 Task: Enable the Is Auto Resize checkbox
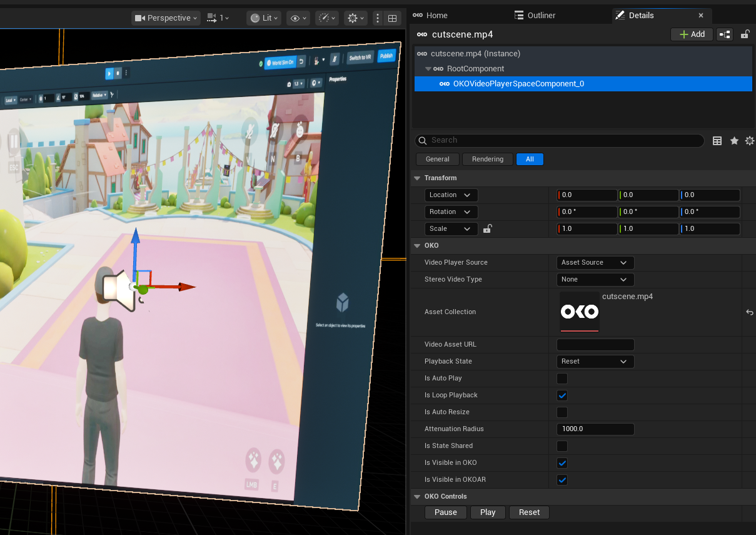562,412
